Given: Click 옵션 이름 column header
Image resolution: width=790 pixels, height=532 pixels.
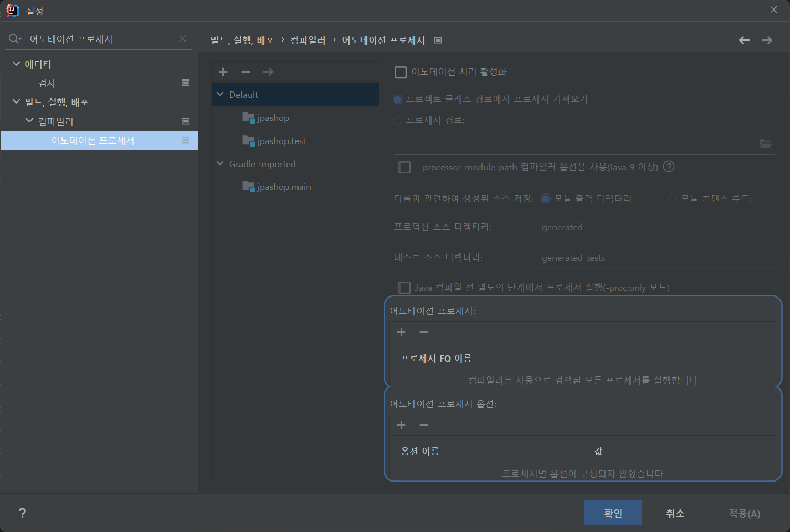Looking at the screenshot, I should coord(420,451).
